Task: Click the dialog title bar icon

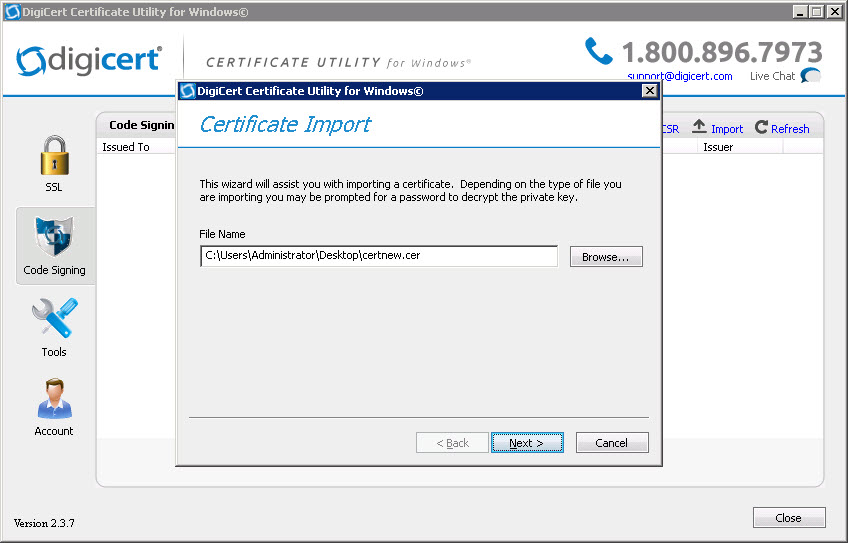Action: pyautogui.click(x=187, y=91)
